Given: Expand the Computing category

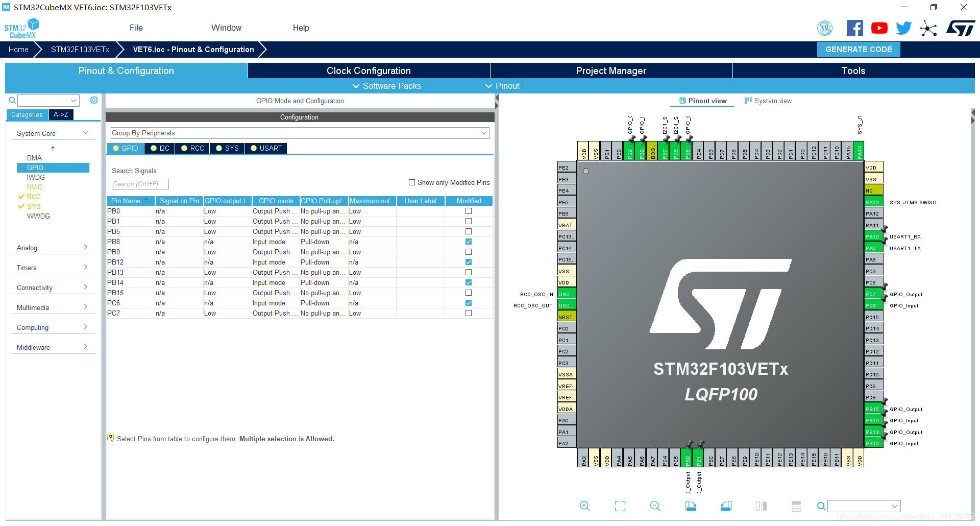Looking at the screenshot, I should (x=53, y=327).
